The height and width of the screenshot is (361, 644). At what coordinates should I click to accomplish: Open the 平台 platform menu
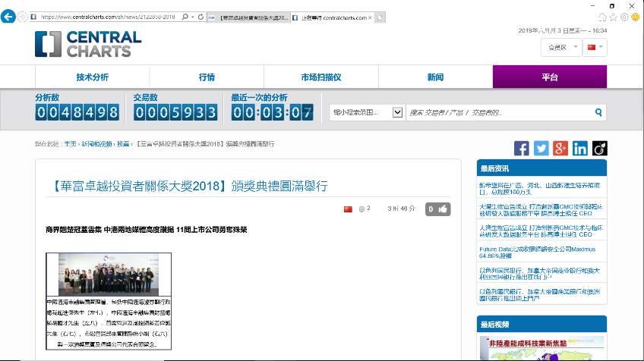click(550, 77)
